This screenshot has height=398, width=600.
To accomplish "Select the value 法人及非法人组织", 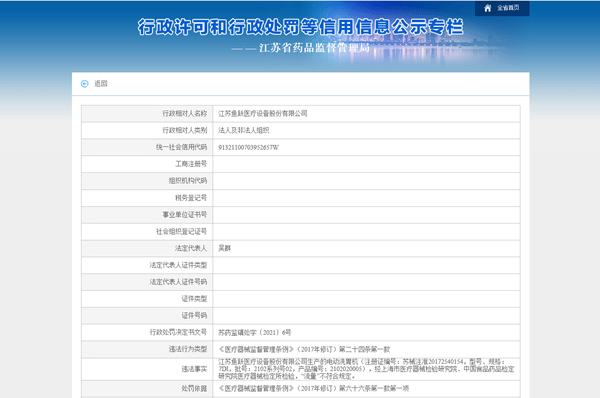I will click(x=244, y=130).
